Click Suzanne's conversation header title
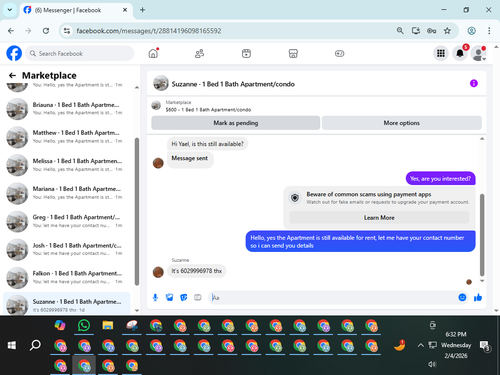The width and height of the screenshot is (500, 375). (x=233, y=84)
